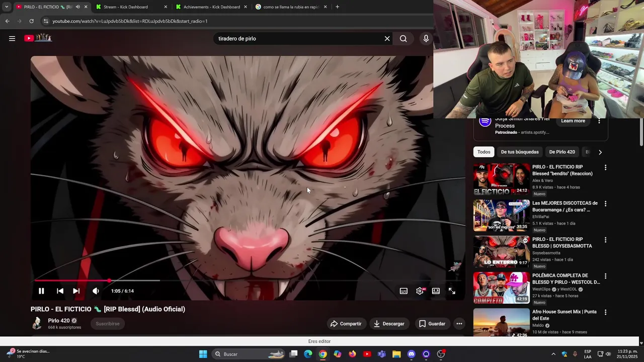Image resolution: width=644 pixels, height=362 pixels.
Task: Show hidden system tray icons chevron
Action: click(x=553, y=354)
